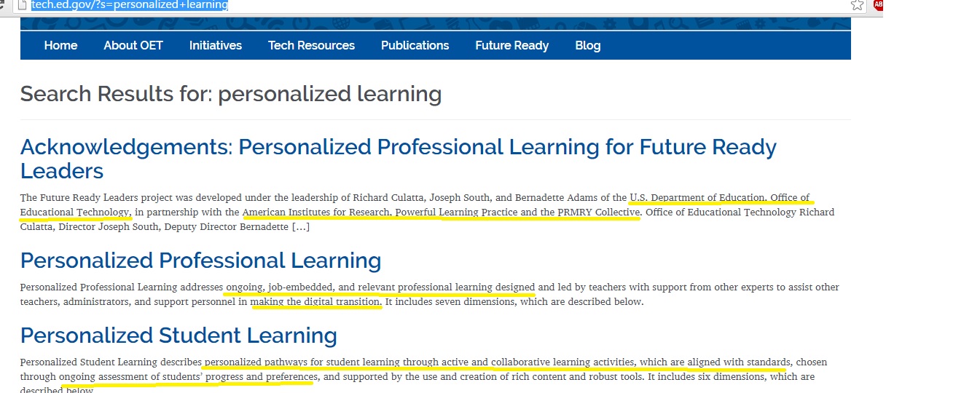Select Initiatives in the navigation bar
The image size is (980, 393).
(216, 45)
